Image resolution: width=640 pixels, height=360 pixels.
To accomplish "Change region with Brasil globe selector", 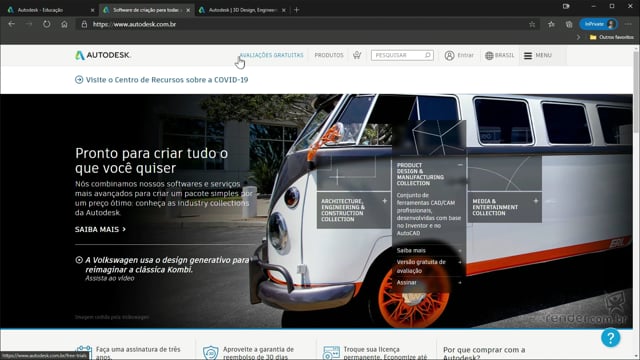I will 499,55.
